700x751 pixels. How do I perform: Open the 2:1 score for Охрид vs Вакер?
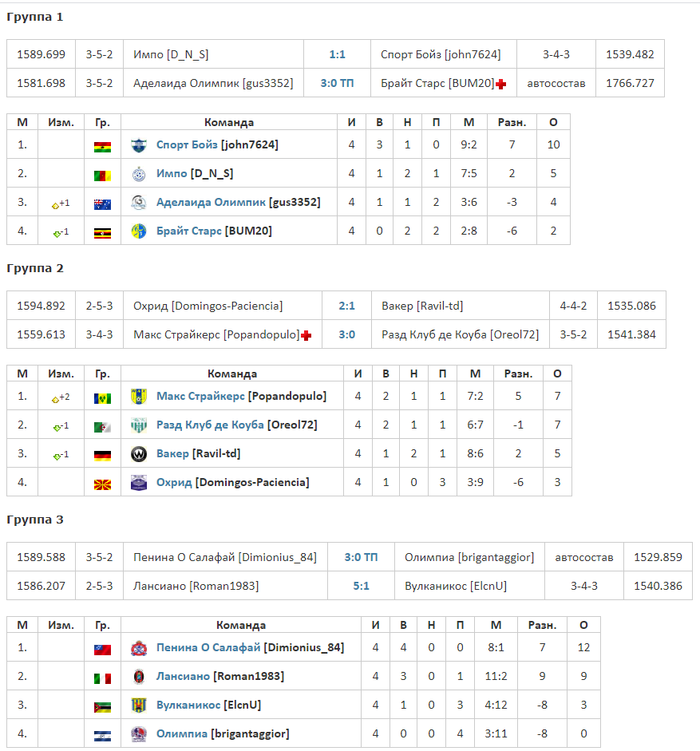coord(347,306)
